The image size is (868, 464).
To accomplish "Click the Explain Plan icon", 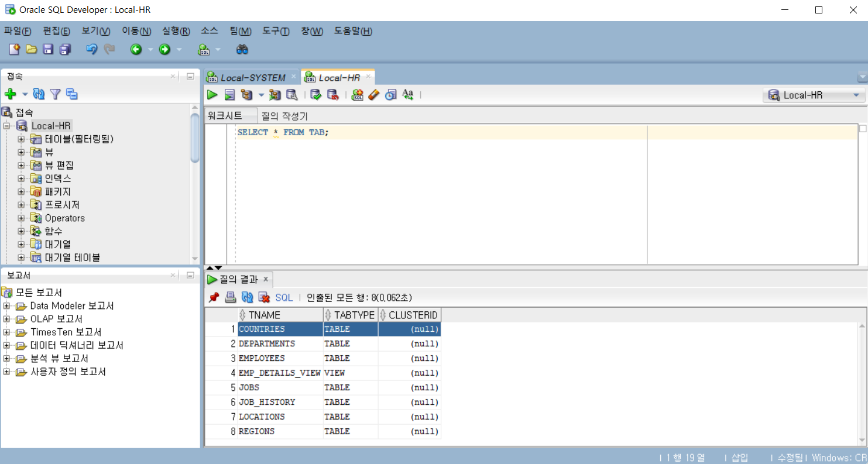I will [x=246, y=95].
